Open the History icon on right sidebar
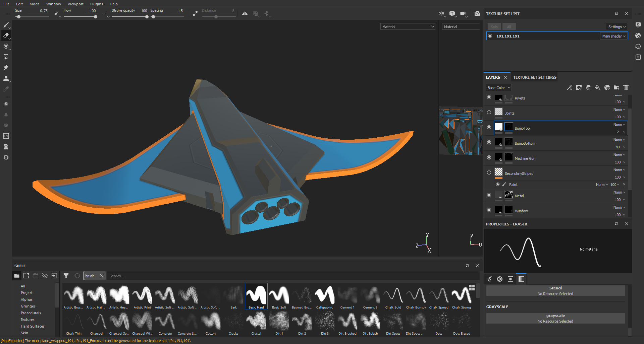This screenshot has width=644, height=344. [638, 46]
